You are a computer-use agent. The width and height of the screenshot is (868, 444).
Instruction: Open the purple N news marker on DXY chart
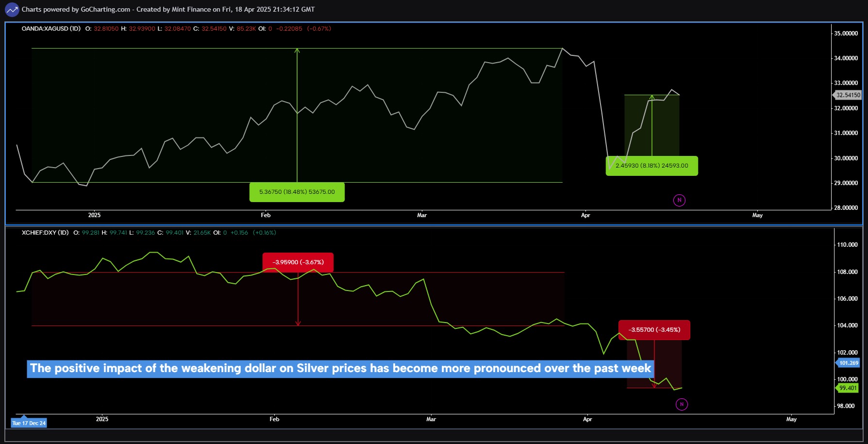[x=681, y=404]
